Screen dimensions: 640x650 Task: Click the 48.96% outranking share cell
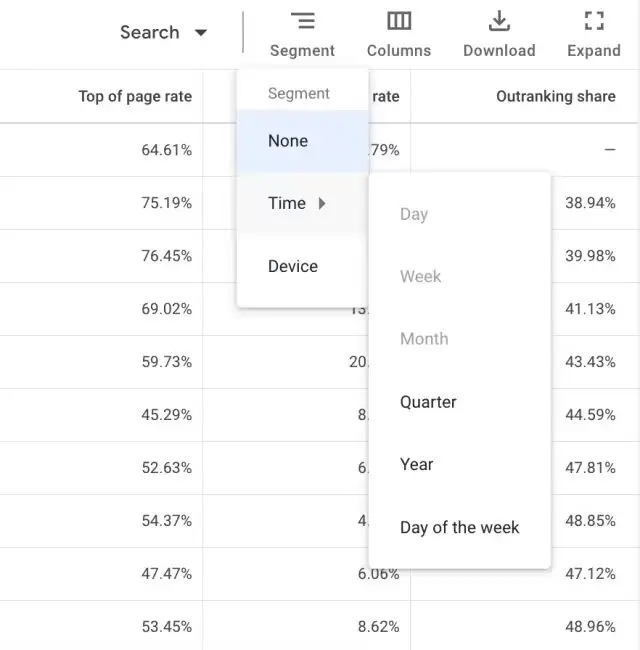click(x=590, y=626)
